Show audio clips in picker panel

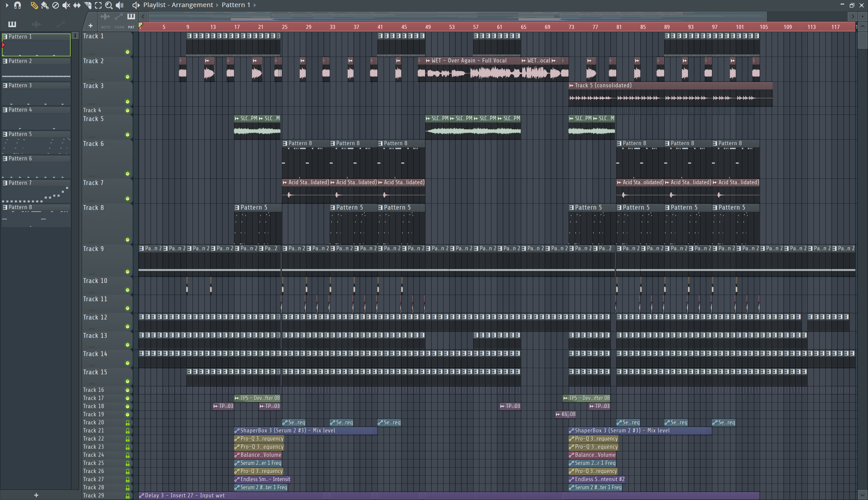coord(36,24)
